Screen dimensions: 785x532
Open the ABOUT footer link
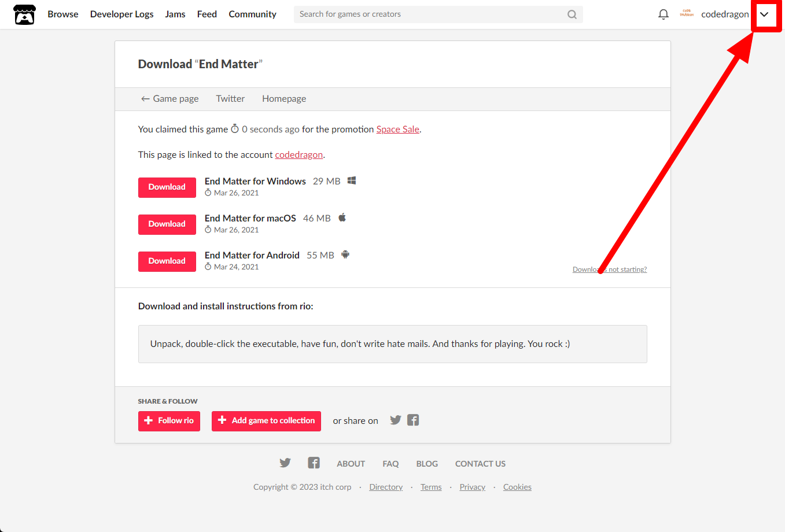click(351, 464)
